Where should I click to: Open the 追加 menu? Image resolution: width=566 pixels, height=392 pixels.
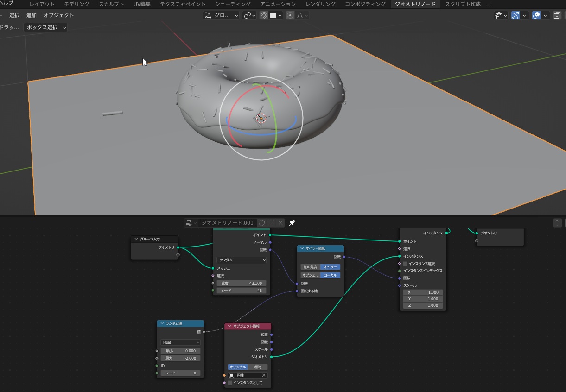click(x=32, y=15)
